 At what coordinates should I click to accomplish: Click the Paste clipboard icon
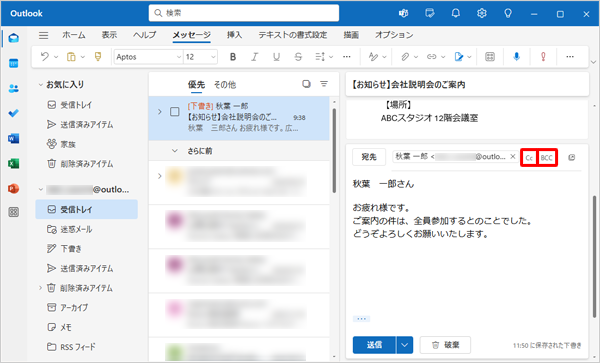pos(71,57)
